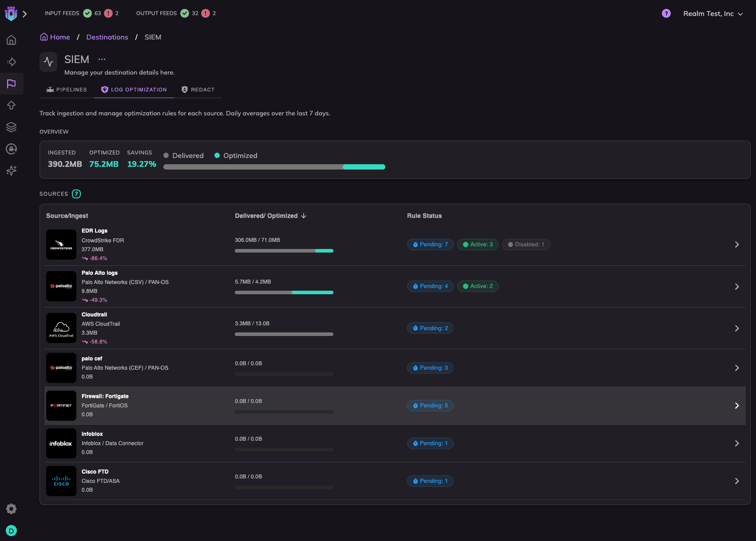
Task: Expand the sidebar using the chevron arrow
Action: pyautogui.click(x=25, y=14)
